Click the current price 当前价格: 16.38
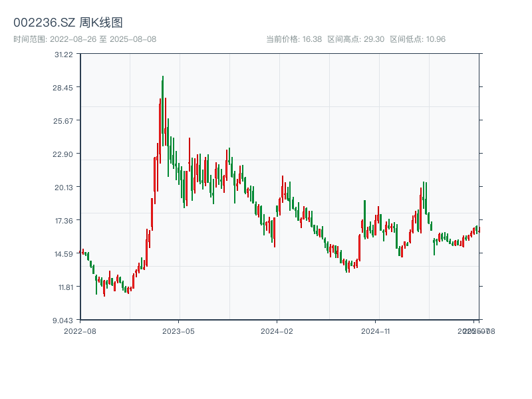 294,39
